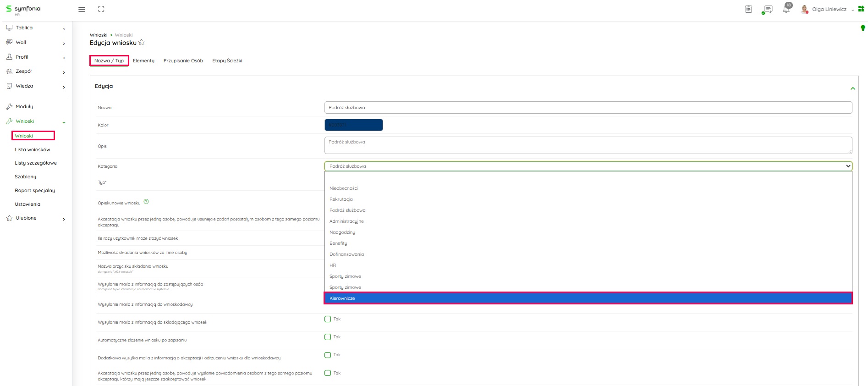Click the hamburger menu icon
Viewport: 868px width, 386px height.
pos(82,9)
